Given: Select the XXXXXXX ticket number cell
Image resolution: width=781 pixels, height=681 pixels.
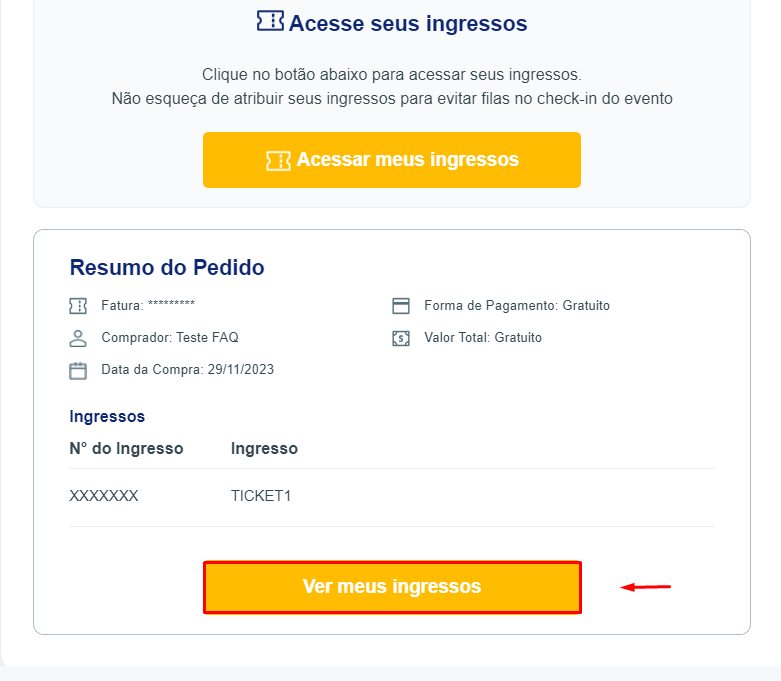Looking at the screenshot, I should [x=104, y=496].
